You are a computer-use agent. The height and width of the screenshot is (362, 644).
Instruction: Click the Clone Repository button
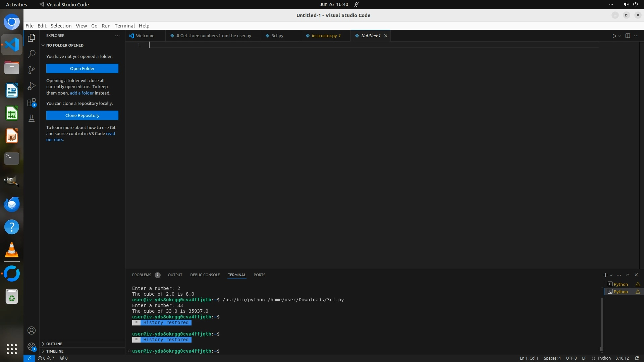[x=82, y=115]
